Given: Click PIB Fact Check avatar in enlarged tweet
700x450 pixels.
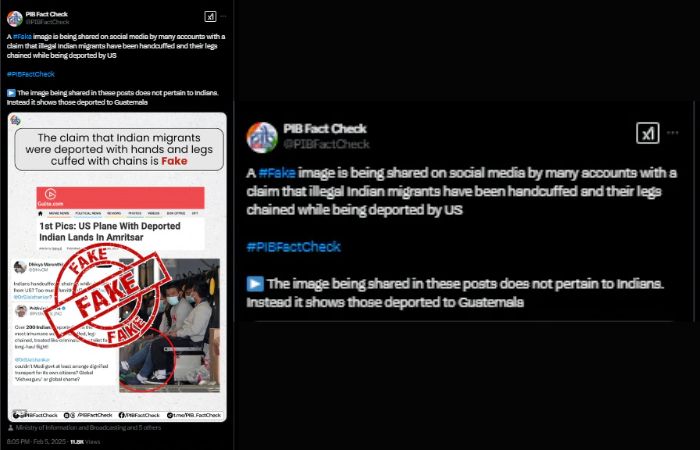Looking at the screenshot, I should coord(262,137).
